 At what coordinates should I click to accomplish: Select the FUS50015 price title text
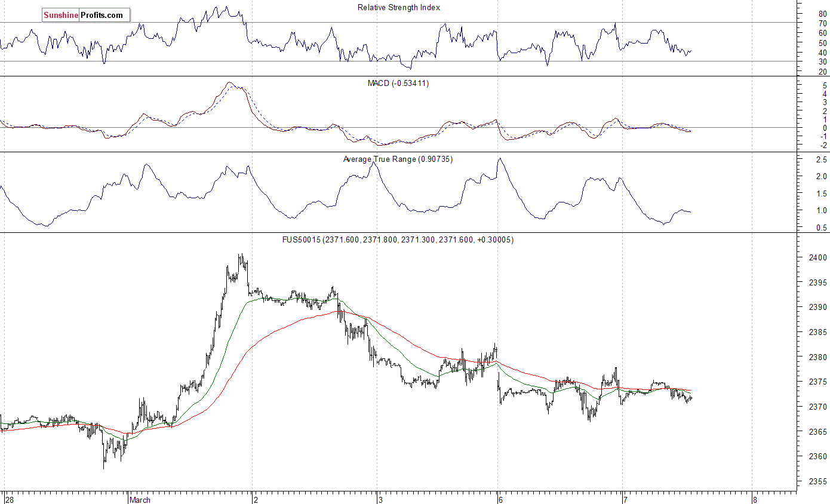click(x=399, y=239)
